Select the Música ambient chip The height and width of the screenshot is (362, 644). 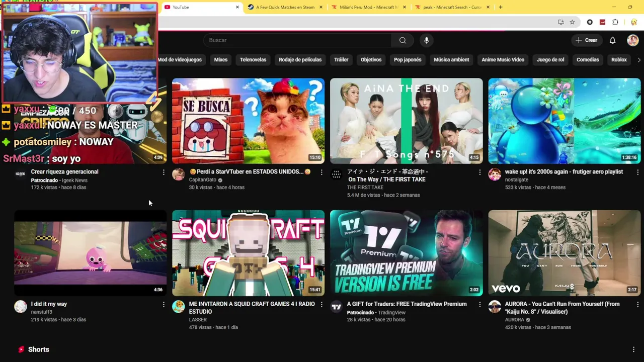click(x=451, y=60)
